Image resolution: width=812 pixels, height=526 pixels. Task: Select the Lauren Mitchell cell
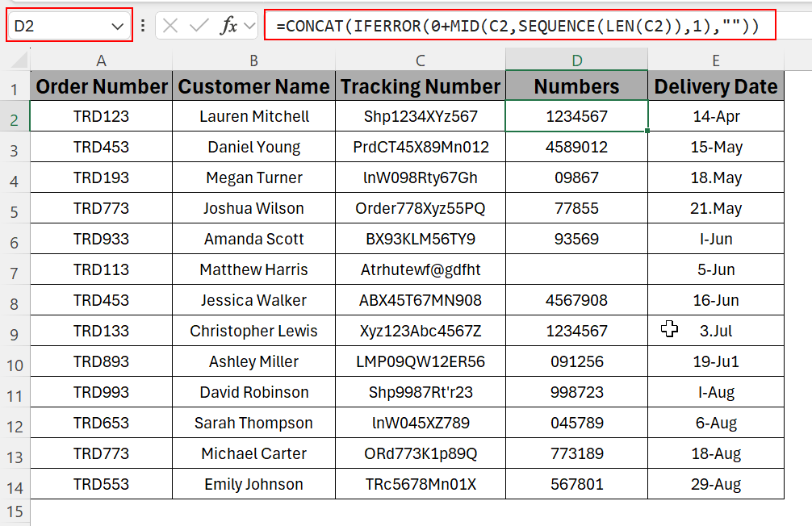(253, 117)
